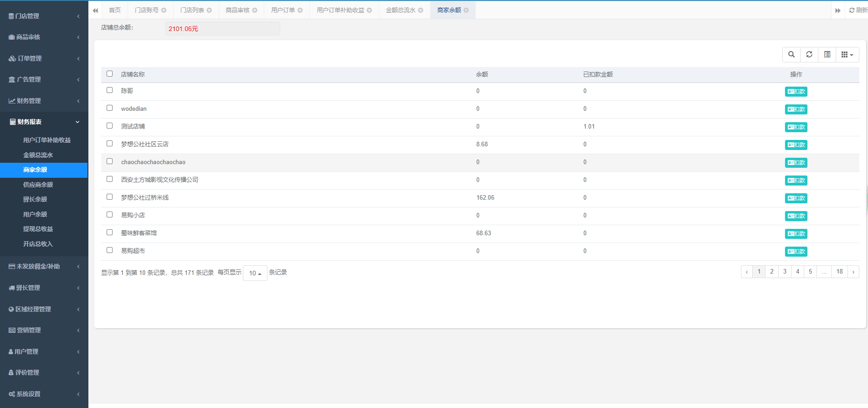The image size is (868, 408).
Task: Open 驿长余额 in sidebar
Action: coord(44,199)
